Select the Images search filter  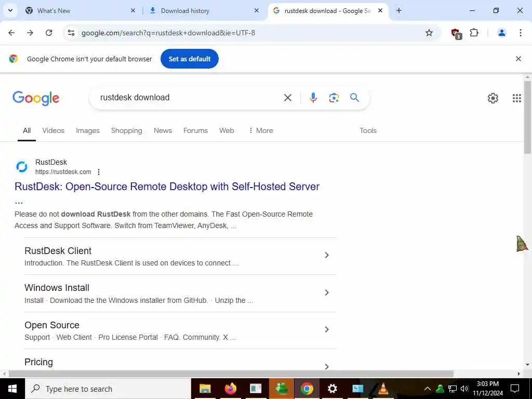click(88, 130)
